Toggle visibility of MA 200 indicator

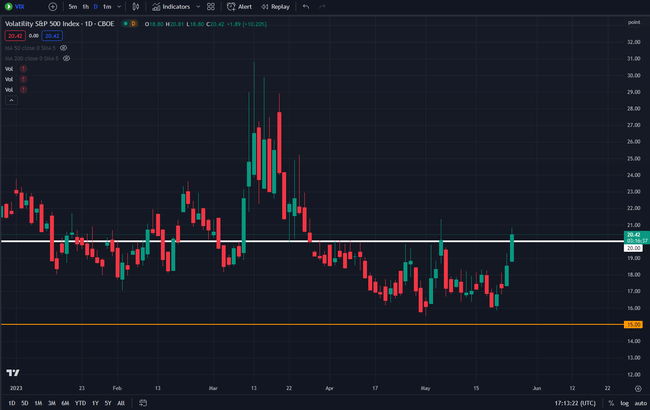(x=66, y=58)
